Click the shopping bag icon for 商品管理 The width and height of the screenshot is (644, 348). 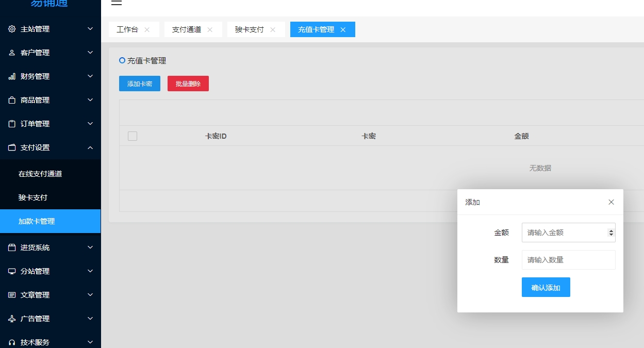12,100
